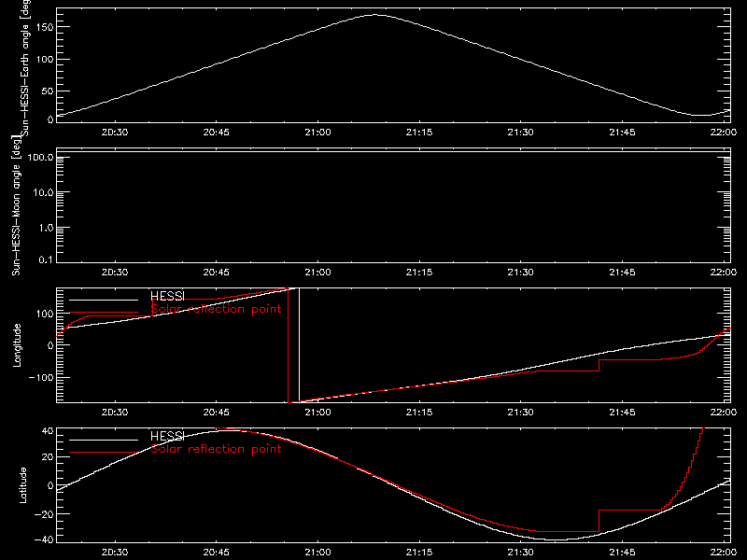The image size is (747, 560).
Task: Click the Latitude axis title
Action: tap(22, 485)
